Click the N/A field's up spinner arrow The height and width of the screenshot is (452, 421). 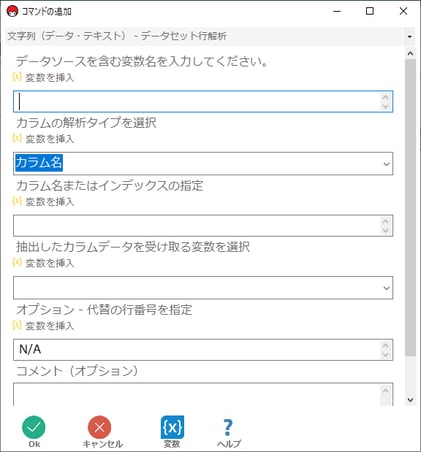pyautogui.click(x=386, y=345)
